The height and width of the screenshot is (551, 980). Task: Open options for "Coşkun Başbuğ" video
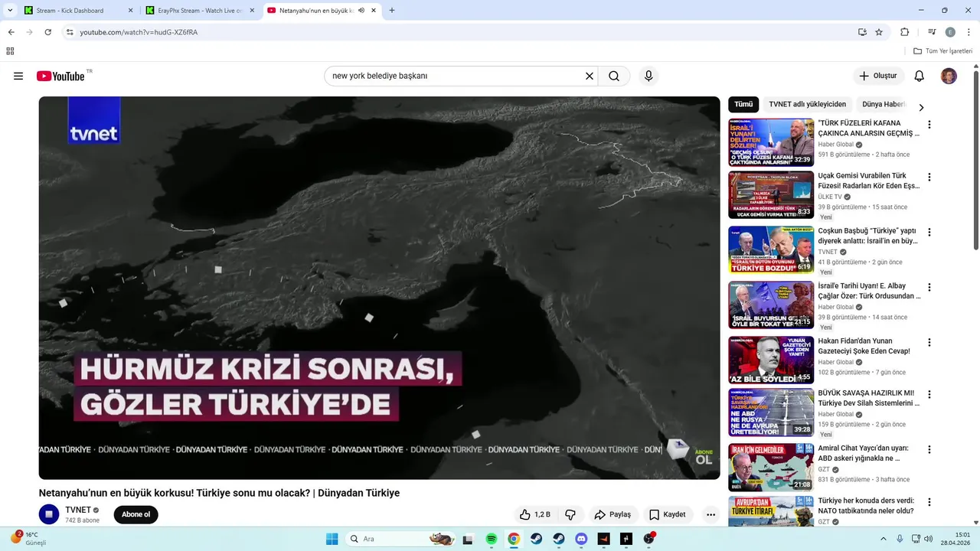(929, 232)
